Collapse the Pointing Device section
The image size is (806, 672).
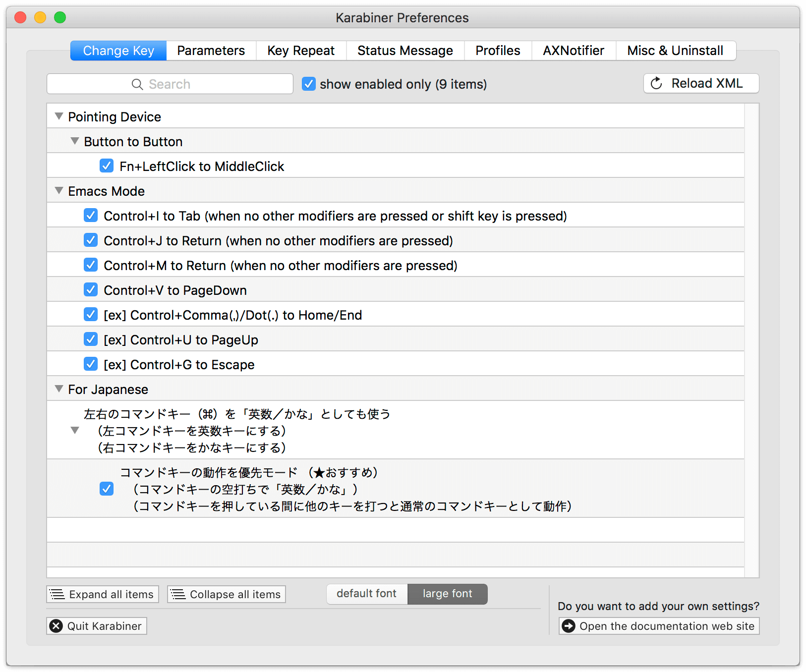59,116
